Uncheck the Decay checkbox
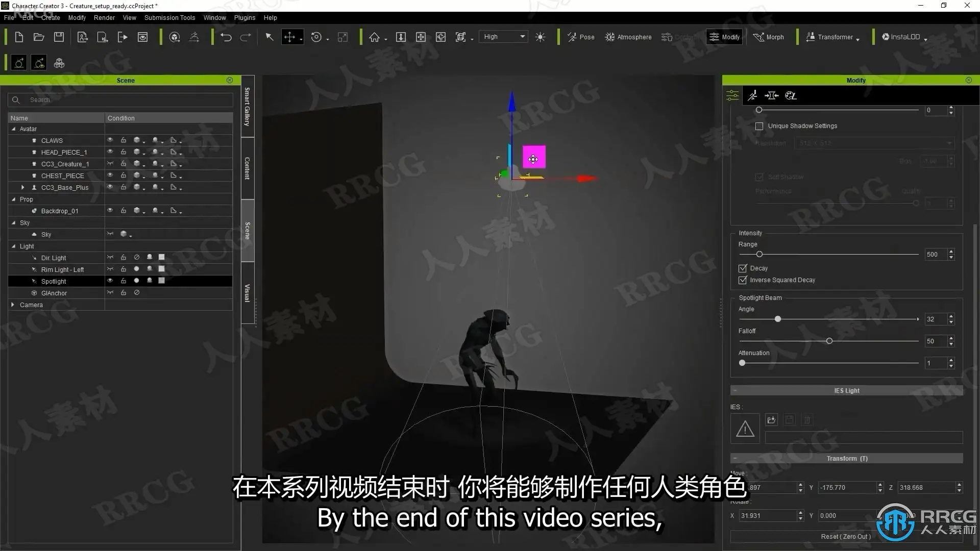The image size is (980, 551). 743,268
